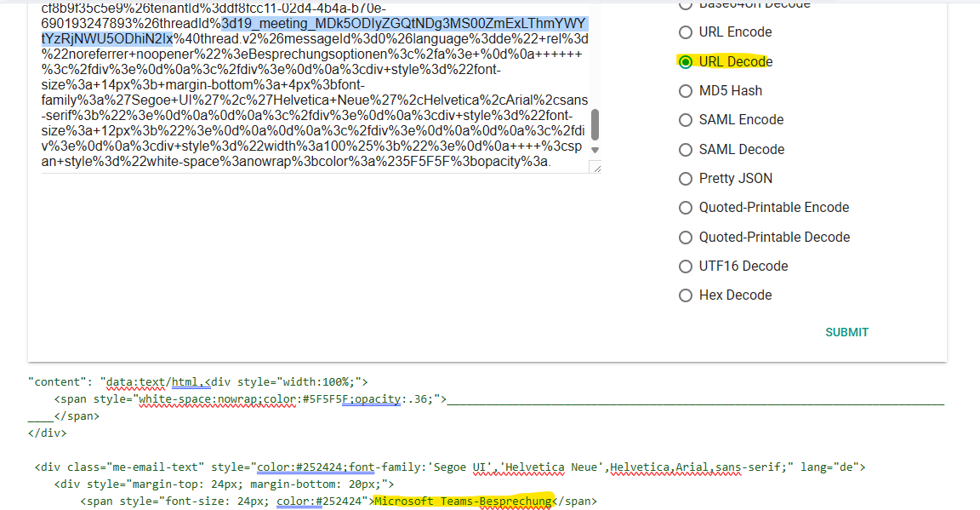Select the URL Decode radio button
This screenshot has height=510, width=980.
tap(685, 60)
